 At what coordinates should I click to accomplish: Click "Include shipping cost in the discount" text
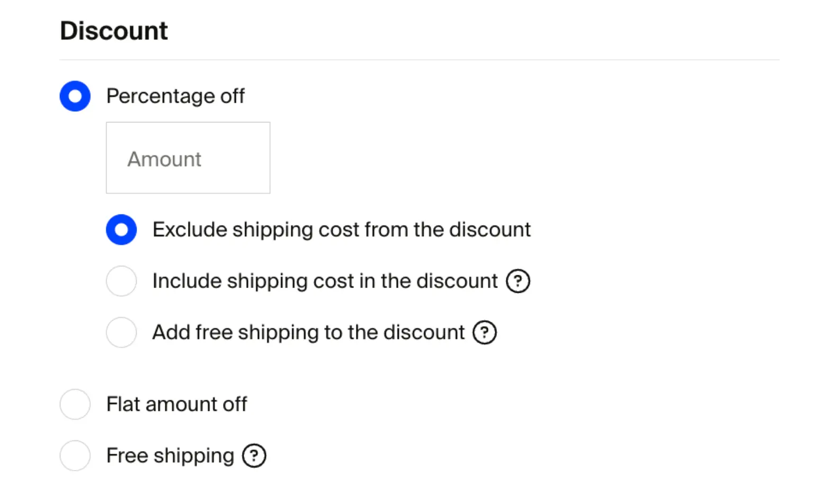coord(325,281)
